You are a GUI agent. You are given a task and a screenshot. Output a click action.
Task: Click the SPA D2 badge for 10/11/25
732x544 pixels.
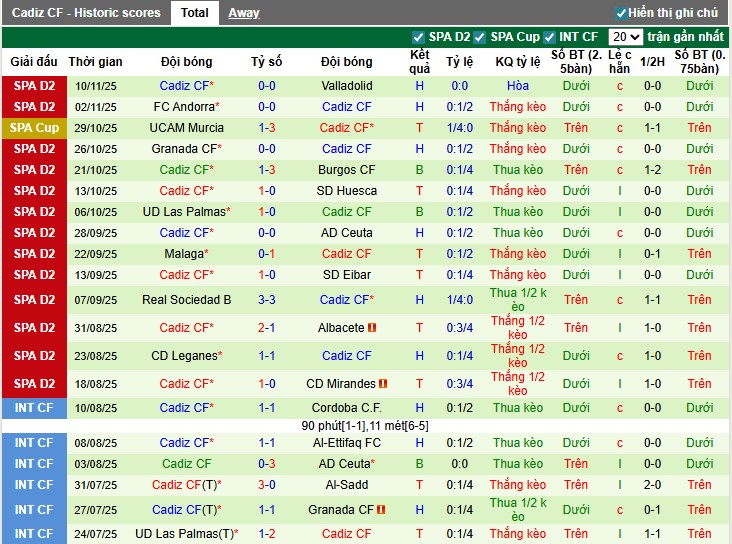tap(34, 86)
